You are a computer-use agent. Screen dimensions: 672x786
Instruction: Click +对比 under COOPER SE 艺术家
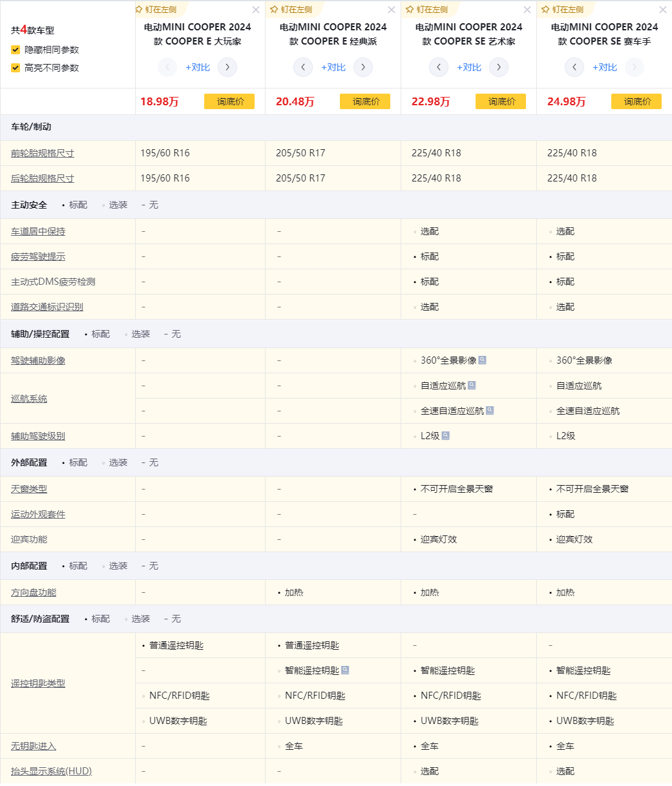[469, 67]
